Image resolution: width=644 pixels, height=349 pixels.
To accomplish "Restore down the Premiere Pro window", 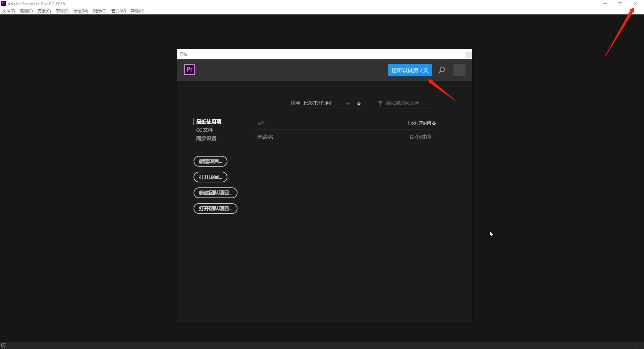I will (x=620, y=4).
